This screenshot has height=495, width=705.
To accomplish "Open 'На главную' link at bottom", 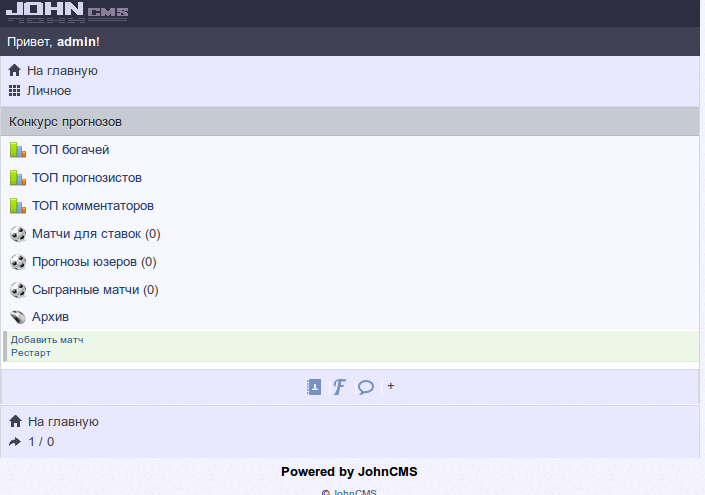I will pyautogui.click(x=63, y=422).
